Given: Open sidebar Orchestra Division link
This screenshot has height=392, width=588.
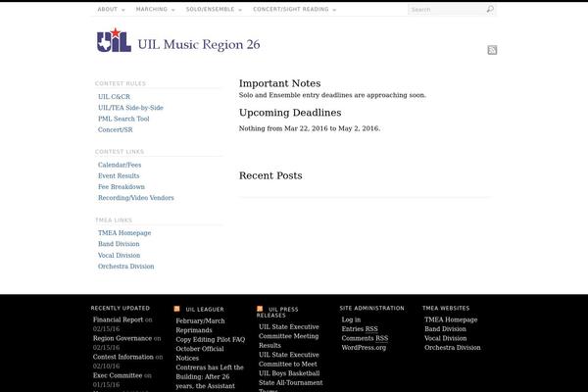Looking at the screenshot, I should [x=126, y=267].
